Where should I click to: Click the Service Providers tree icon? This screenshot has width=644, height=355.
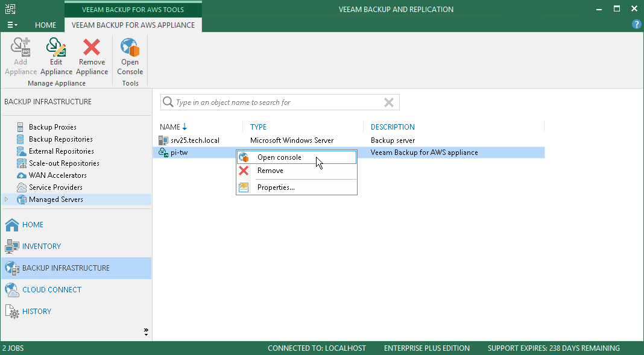pyautogui.click(x=21, y=187)
